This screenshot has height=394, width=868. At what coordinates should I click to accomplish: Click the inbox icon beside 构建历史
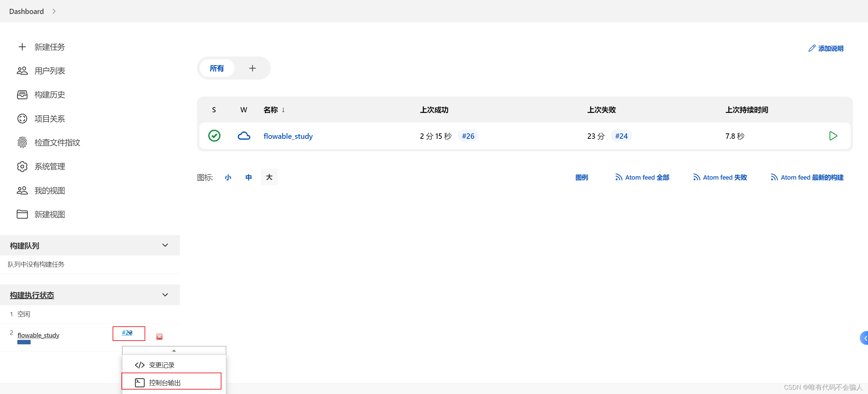coord(22,95)
